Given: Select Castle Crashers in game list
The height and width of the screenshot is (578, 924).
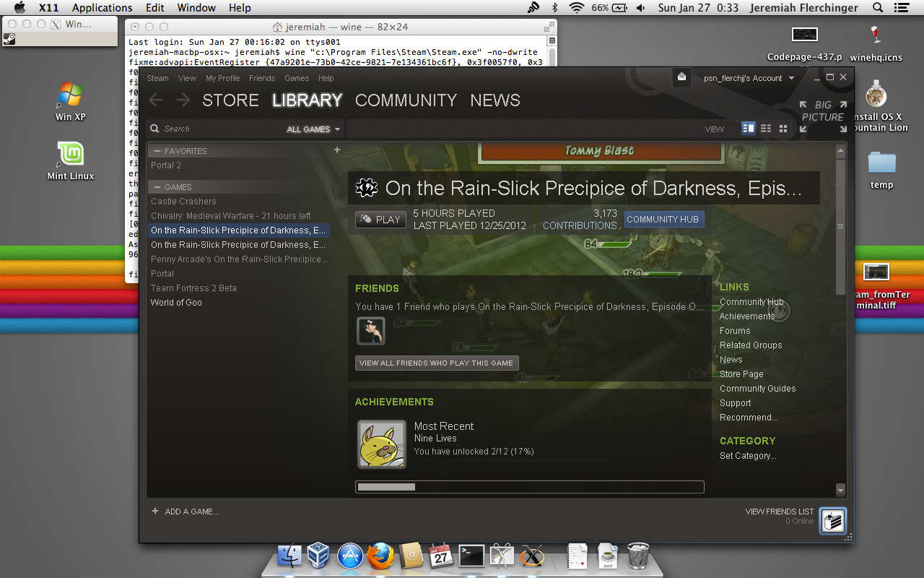Looking at the screenshot, I should (183, 202).
